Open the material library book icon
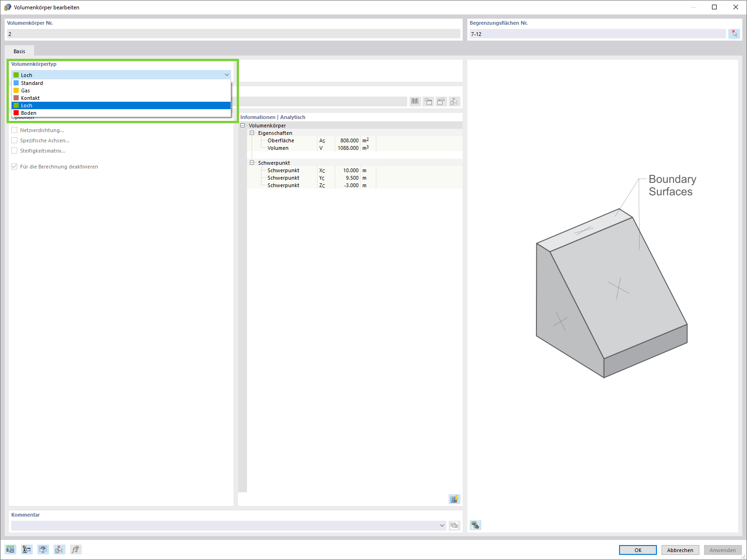This screenshot has width=747, height=560. (x=415, y=101)
